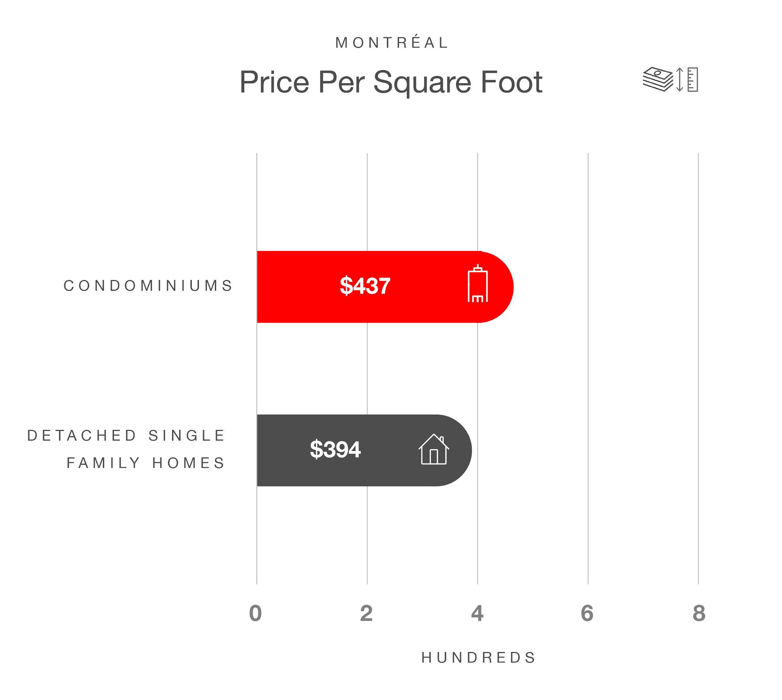Click the CONDOMINIUMS category label
Screen dimensions: 782x700
click(148, 286)
